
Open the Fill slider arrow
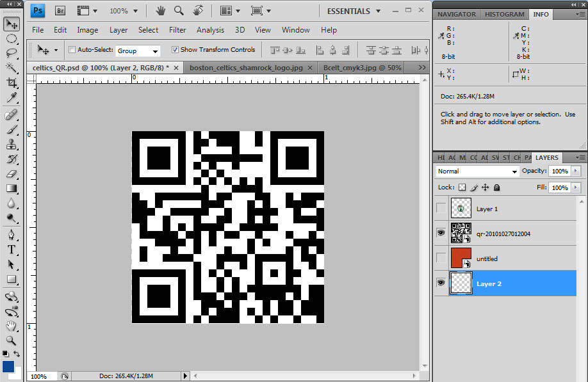coord(576,187)
